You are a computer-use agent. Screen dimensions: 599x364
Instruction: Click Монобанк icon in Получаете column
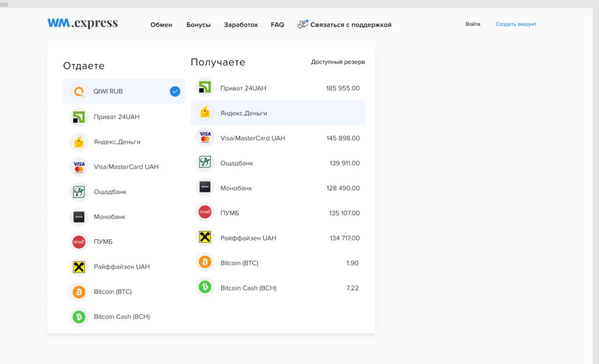click(x=205, y=188)
